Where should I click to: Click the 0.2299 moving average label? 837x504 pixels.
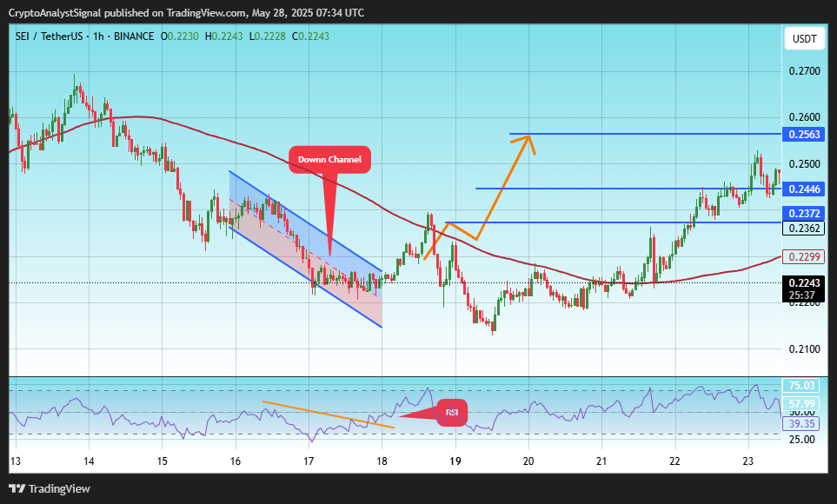[x=804, y=257]
